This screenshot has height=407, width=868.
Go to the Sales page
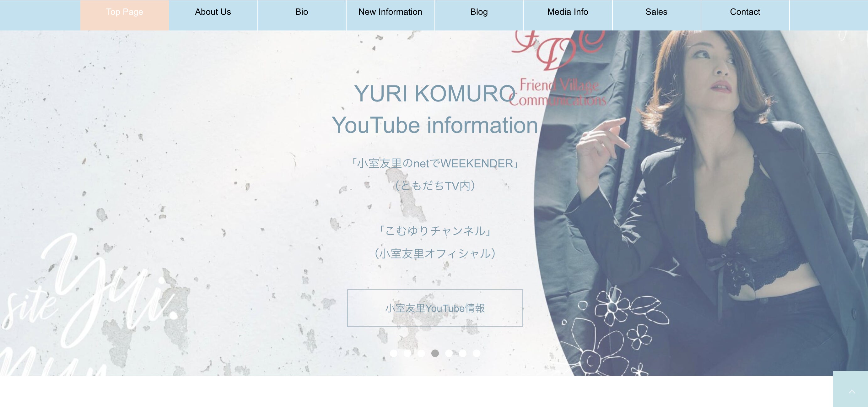pos(656,12)
